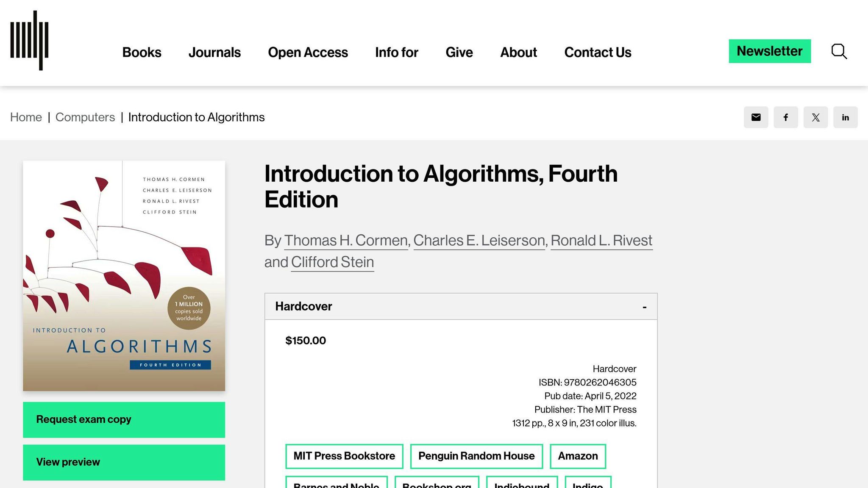This screenshot has width=868, height=488.
Task: Share the book via email
Action: 756,117
